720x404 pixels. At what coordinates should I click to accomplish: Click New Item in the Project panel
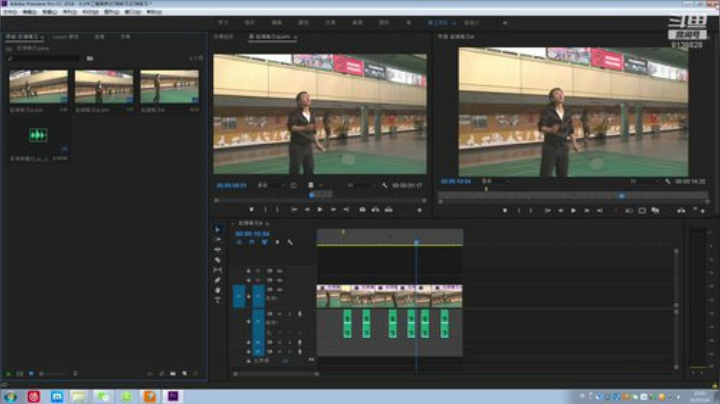[184, 374]
